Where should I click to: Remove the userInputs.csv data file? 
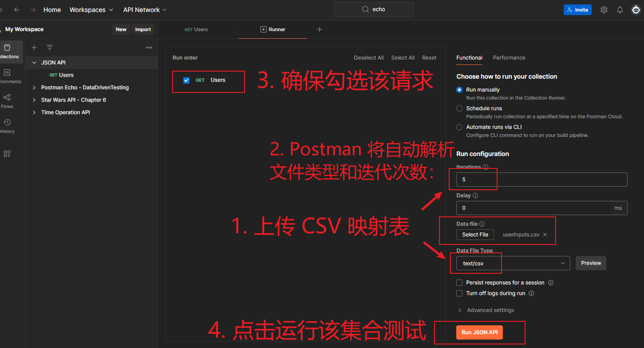tap(545, 235)
